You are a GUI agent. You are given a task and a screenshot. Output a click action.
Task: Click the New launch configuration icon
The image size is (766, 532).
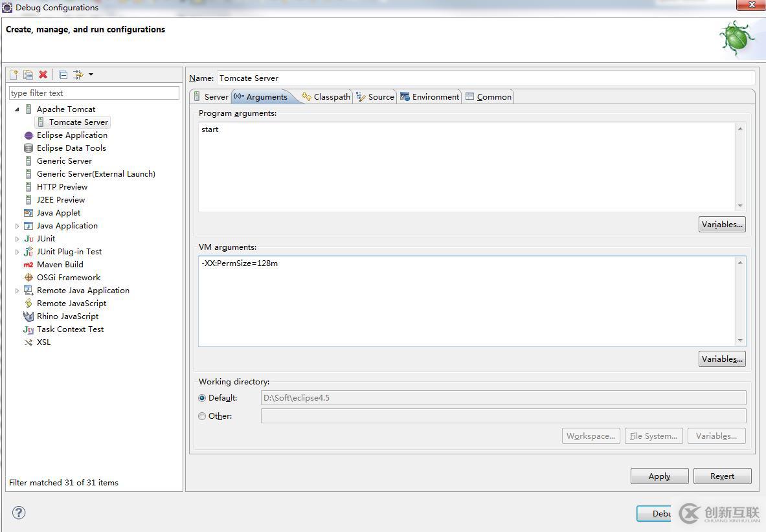pyautogui.click(x=14, y=74)
